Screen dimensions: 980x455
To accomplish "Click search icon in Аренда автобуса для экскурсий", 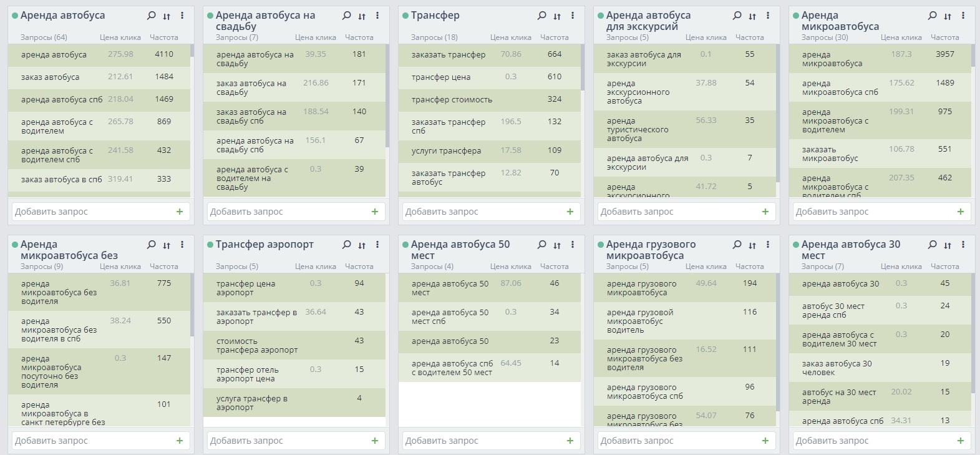I will [x=737, y=16].
